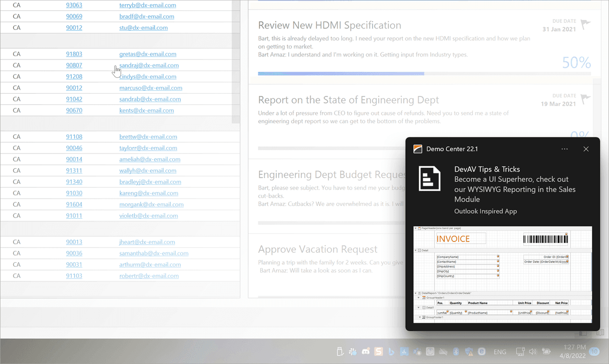The image size is (609, 364).
Task: Open email link brettw@dx-email.com
Action: [x=147, y=136]
